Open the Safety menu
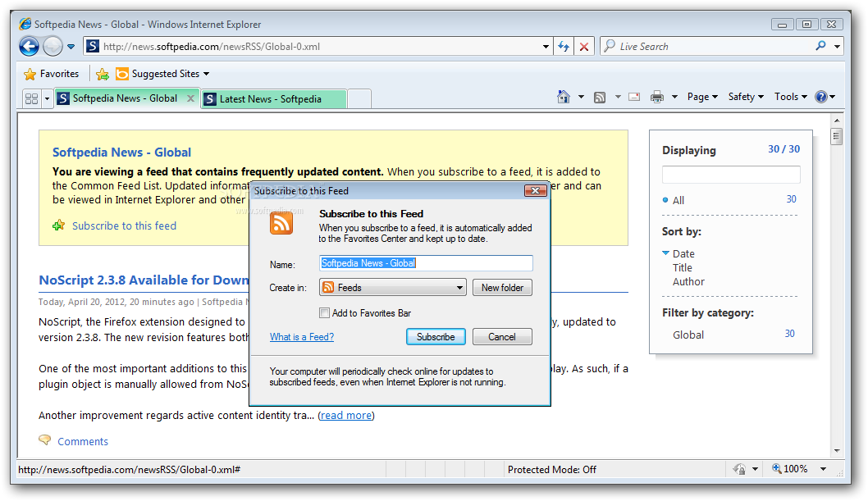The width and height of the screenshot is (868, 501). pos(746,97)
